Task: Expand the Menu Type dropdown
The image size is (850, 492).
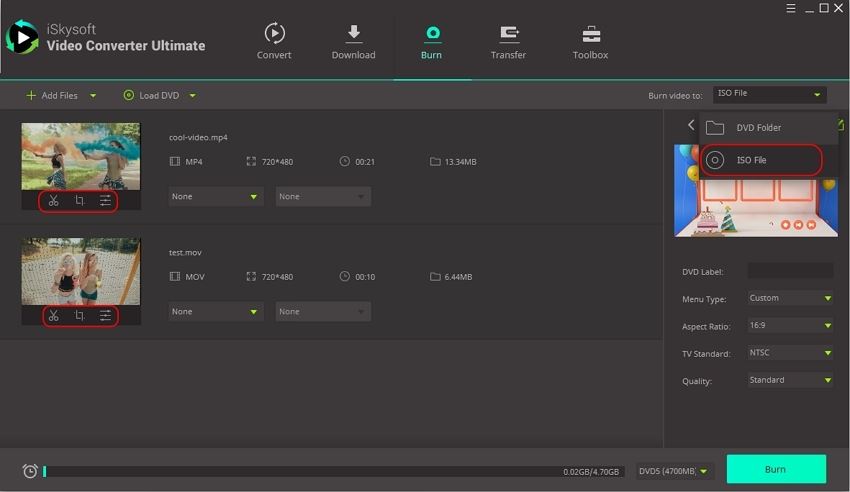Action: [790, 298]
